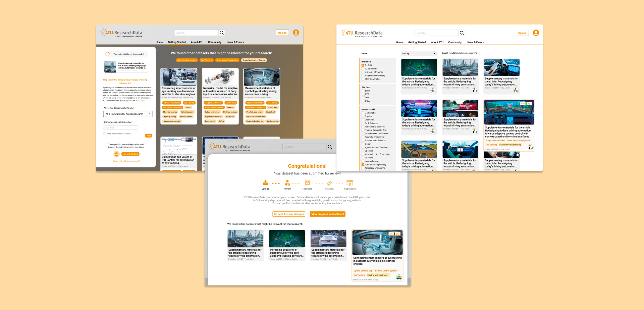Open Community in the download window menu
The width and height of the screenshot is (644, 310).
point(215,42)
